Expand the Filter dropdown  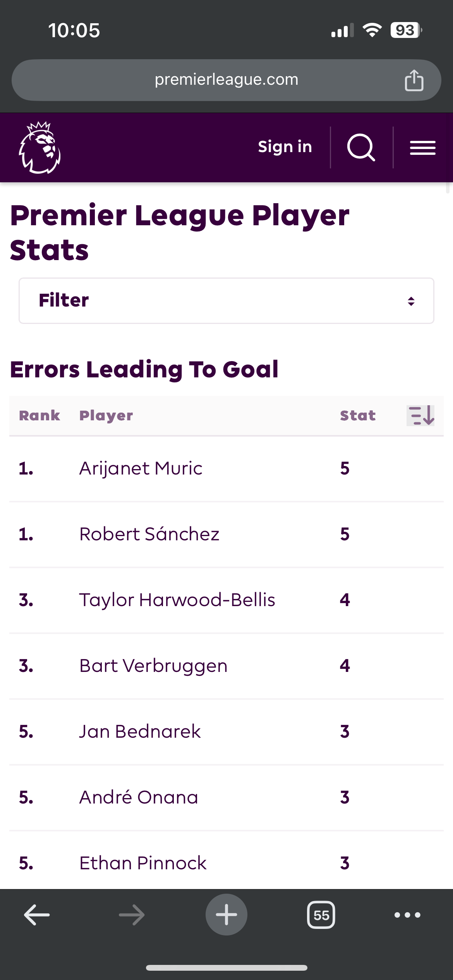[226, 301]
